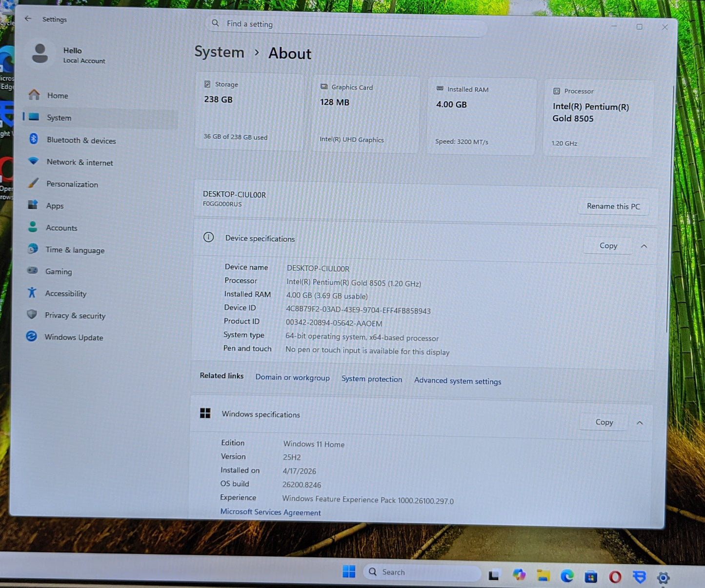Open the Installed RAM 4.00 GB card

(x=481, y=117)
